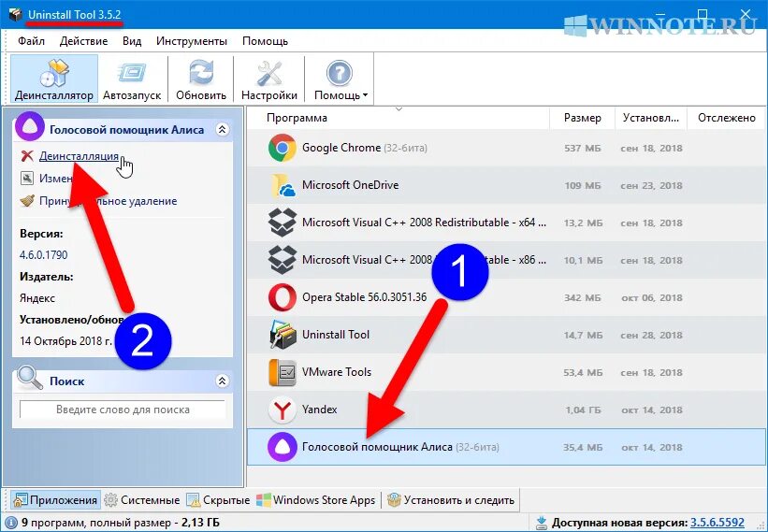768x532 pixels.
Task: Click the Windows Store Apps tab logo
Action: [264, 499]
